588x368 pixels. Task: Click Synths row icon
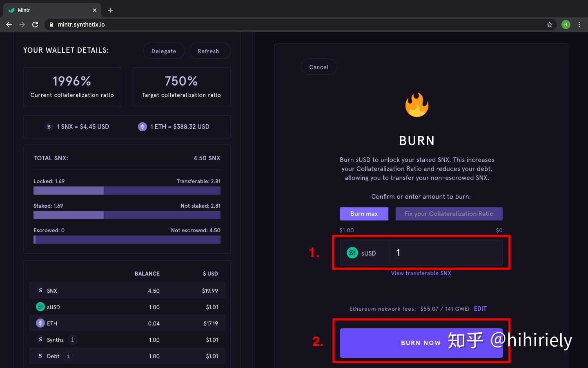tap(40, 339)
